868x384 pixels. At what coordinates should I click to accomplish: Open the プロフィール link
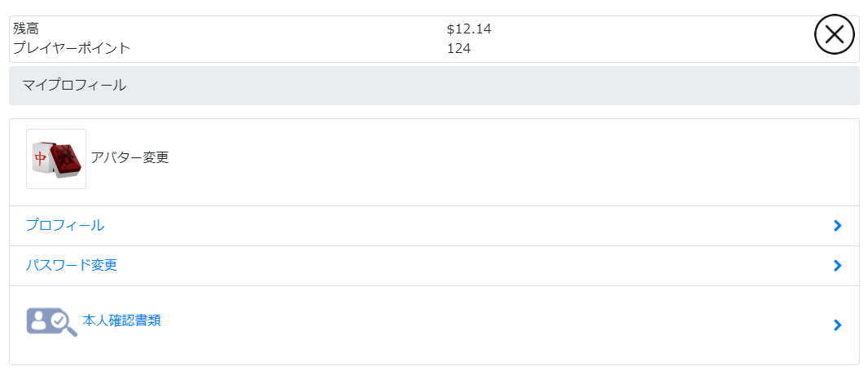pos(65,226)
